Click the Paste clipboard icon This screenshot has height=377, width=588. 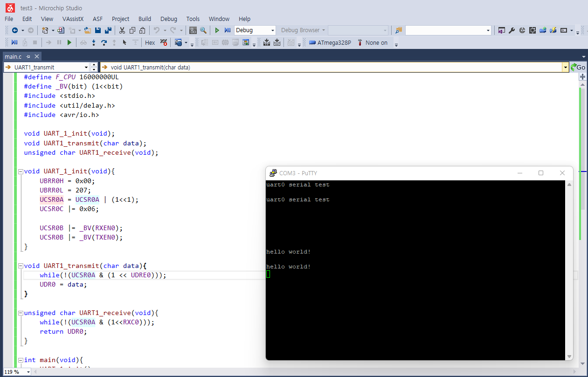pos(142,30)
